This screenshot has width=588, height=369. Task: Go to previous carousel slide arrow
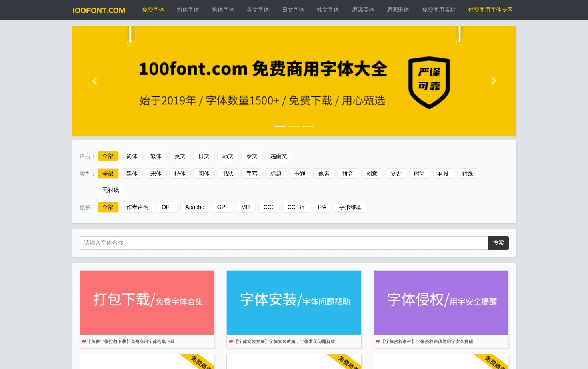coord(94,81)
